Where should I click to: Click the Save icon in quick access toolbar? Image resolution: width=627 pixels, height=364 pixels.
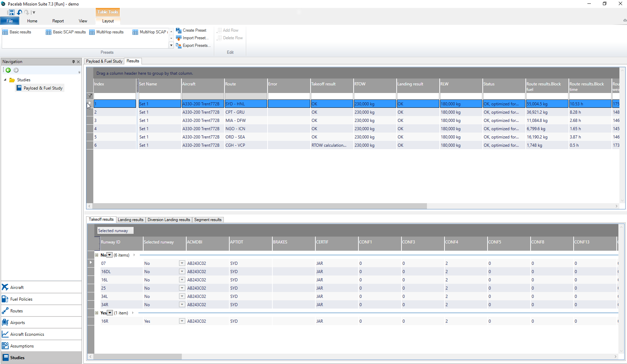(11, 12)
